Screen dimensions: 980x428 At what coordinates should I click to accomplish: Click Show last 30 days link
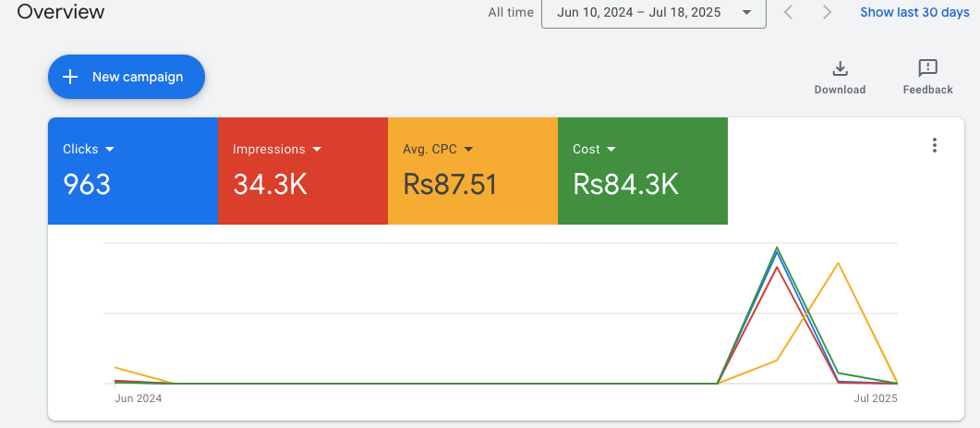(915, 12)
